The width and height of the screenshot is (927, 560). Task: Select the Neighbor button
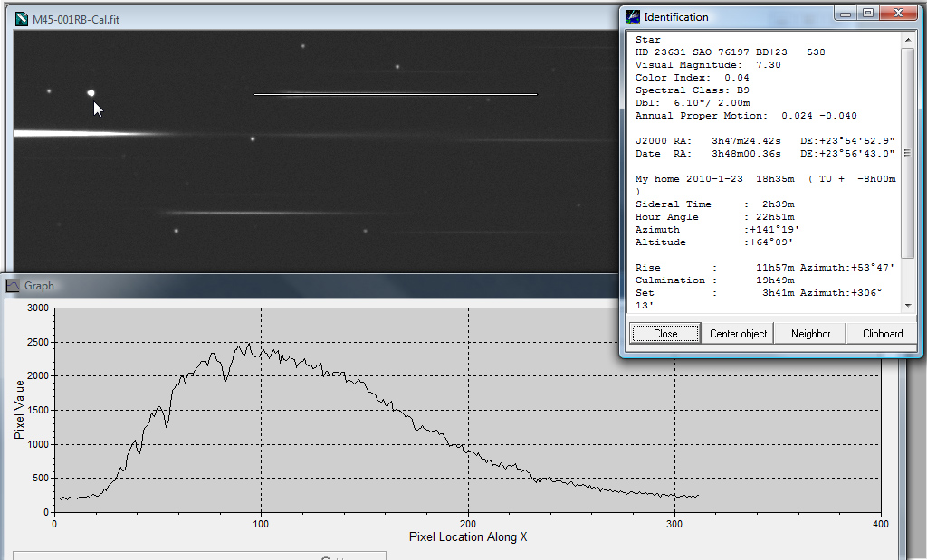pyautogui.click(x=810, y=334)
